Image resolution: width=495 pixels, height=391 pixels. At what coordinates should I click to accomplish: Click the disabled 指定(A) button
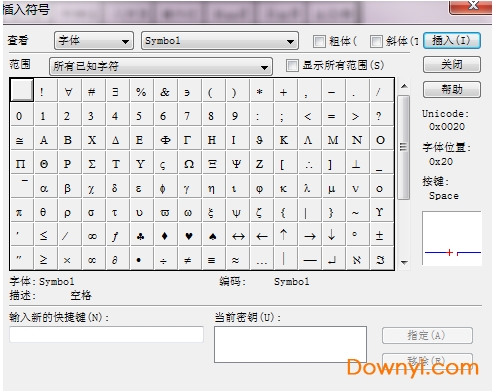427,335
